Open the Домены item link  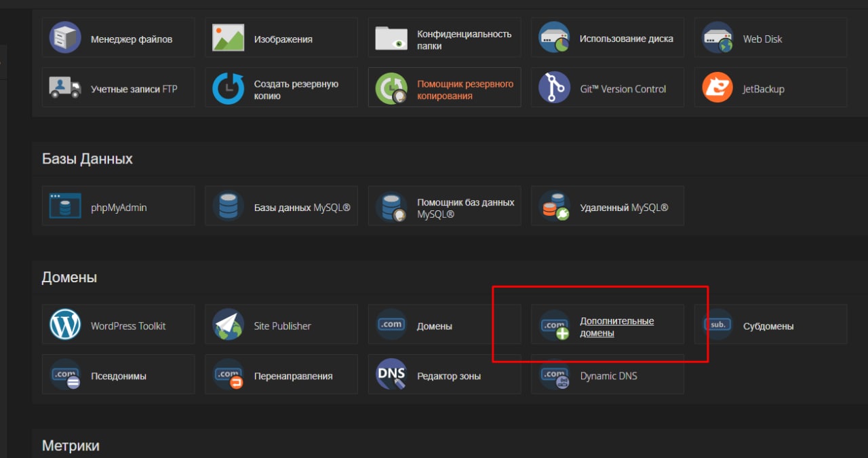[435, 326]
